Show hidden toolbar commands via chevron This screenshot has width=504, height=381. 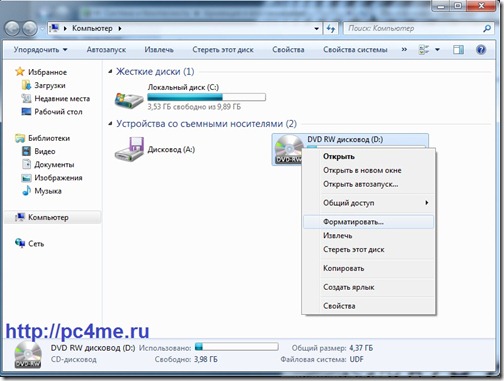404,50
